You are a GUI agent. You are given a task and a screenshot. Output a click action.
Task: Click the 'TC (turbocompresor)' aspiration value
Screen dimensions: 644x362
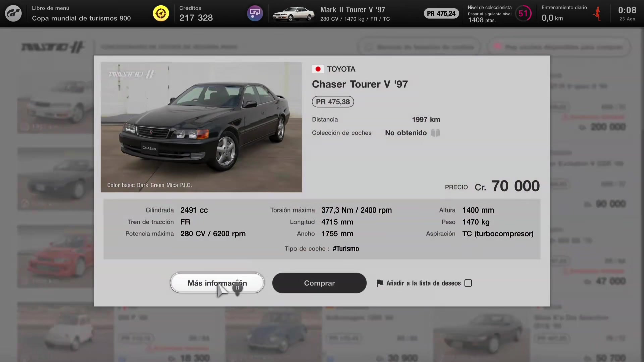click(x=498, y=234)
